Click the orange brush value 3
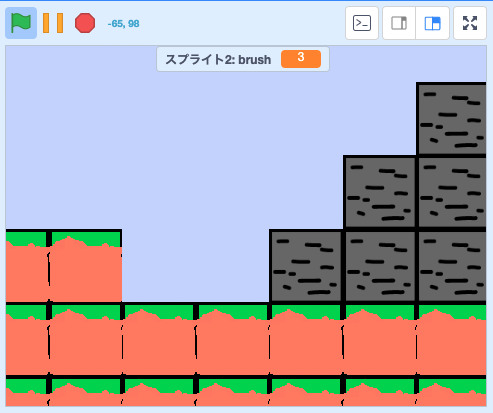The image size is (493, 413). [301, 59]
